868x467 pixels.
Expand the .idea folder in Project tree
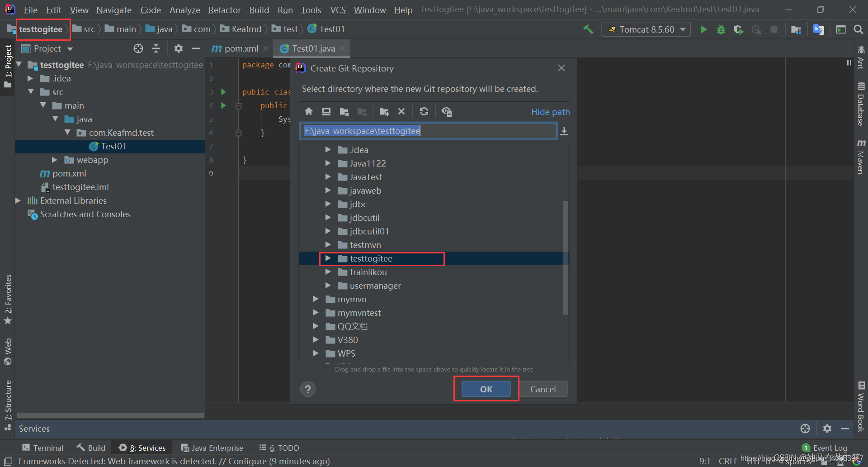(30, 78)
